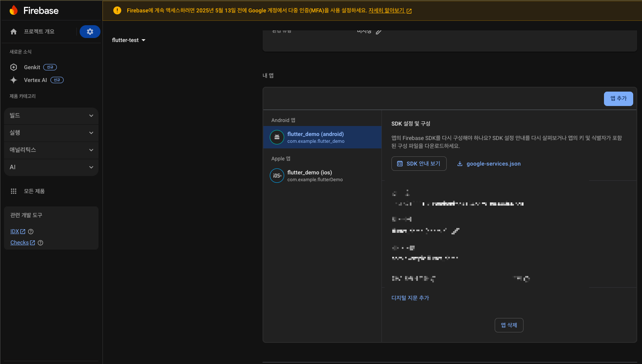Select flutter_demo (android) app

[x=322, y=137]
